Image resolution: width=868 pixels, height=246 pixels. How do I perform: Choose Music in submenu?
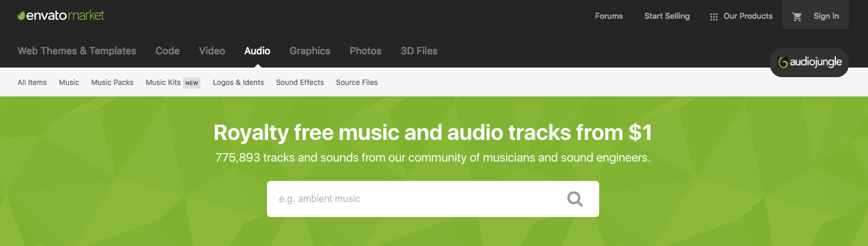click(69, 83)
